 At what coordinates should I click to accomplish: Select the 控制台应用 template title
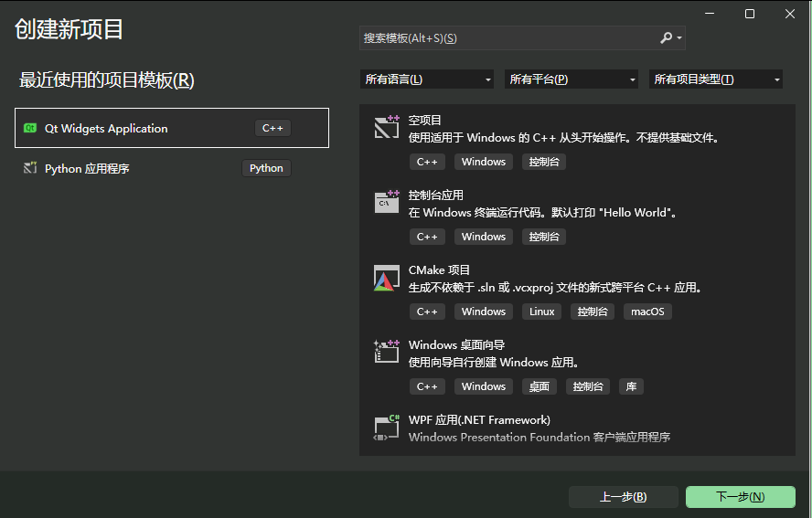click(x=435, y=196)
